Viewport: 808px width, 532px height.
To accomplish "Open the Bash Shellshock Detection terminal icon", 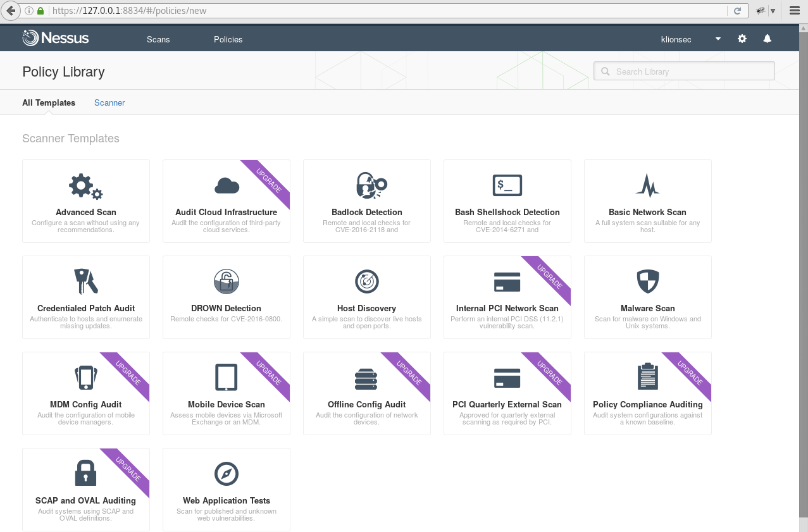I will 507,185.
